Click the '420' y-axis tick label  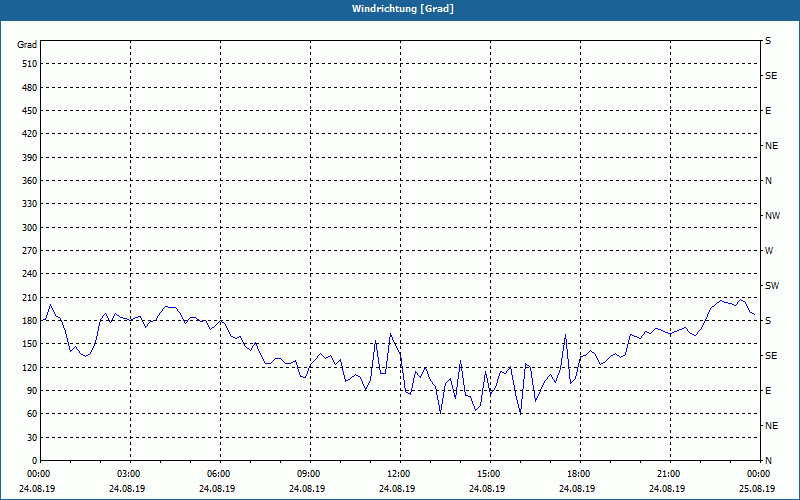(30, 134)
